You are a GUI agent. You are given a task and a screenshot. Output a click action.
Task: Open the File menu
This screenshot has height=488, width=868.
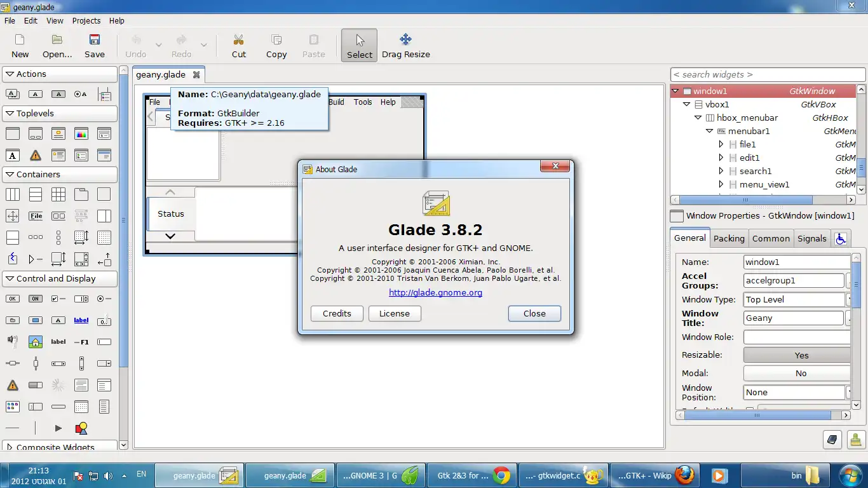click(10, 21)
